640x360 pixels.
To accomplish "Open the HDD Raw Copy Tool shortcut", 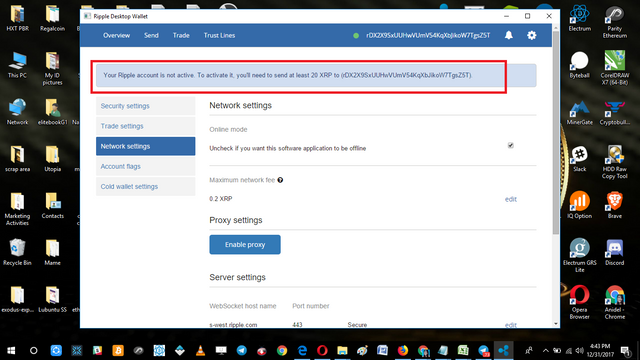I will tap(615, 162).
